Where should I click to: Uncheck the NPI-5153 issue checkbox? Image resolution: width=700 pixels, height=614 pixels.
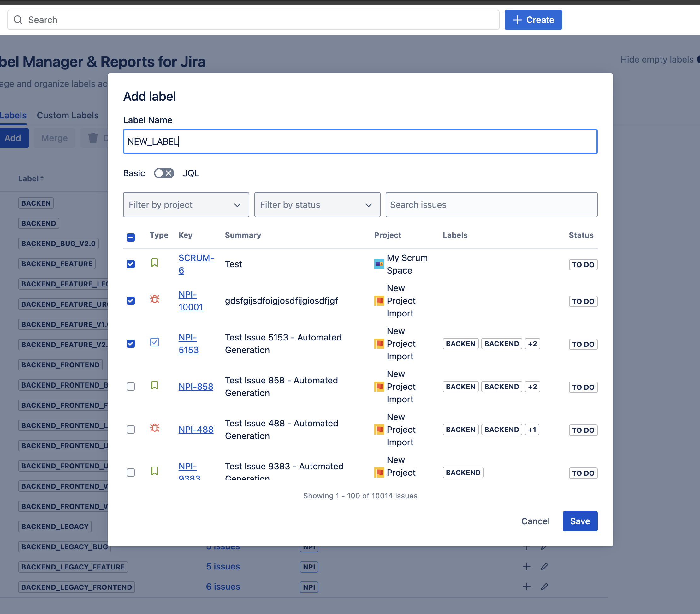(130, 344)
